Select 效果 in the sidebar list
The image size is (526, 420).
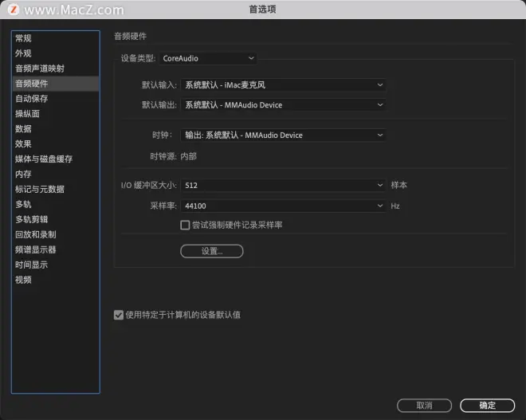55,144
